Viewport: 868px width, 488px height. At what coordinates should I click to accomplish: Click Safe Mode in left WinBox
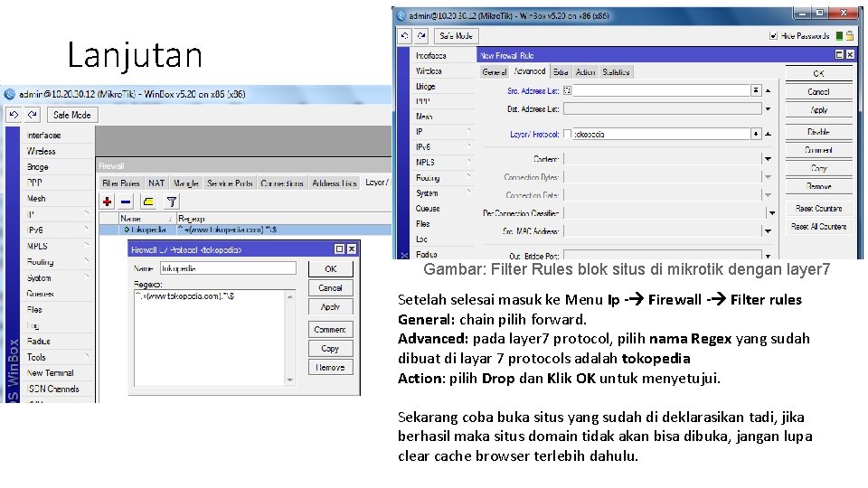click(x=72, y=115)
